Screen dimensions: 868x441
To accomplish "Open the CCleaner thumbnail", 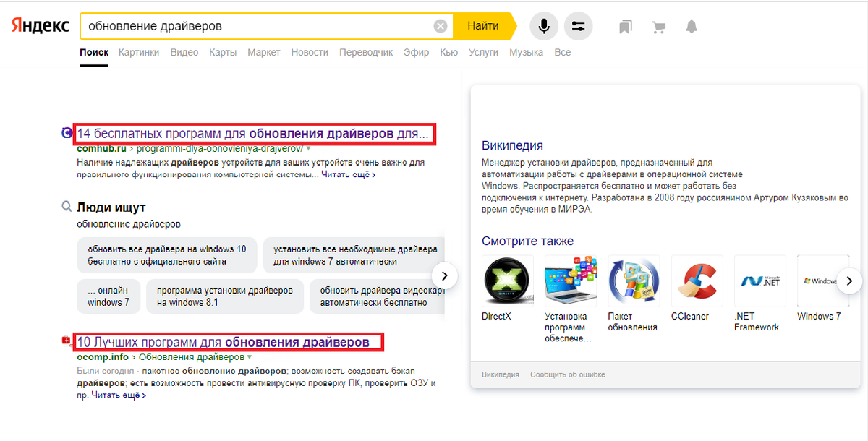I will coord(697,281).
